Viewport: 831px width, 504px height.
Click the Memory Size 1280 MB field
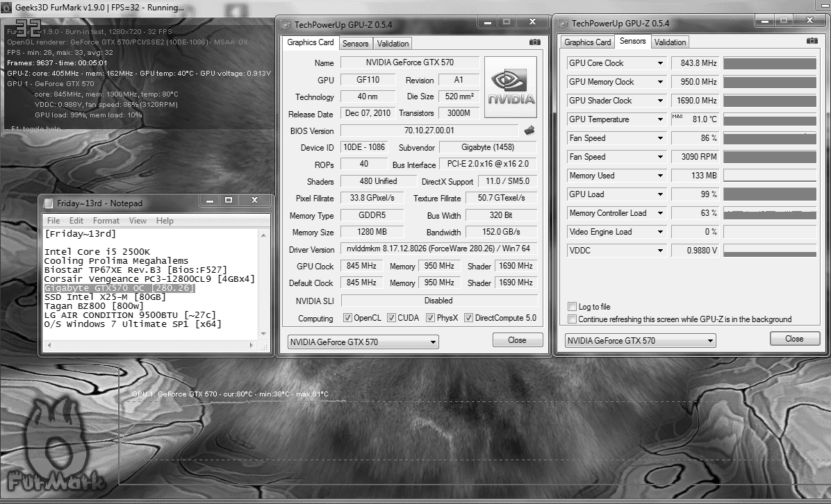click(372, 232)
